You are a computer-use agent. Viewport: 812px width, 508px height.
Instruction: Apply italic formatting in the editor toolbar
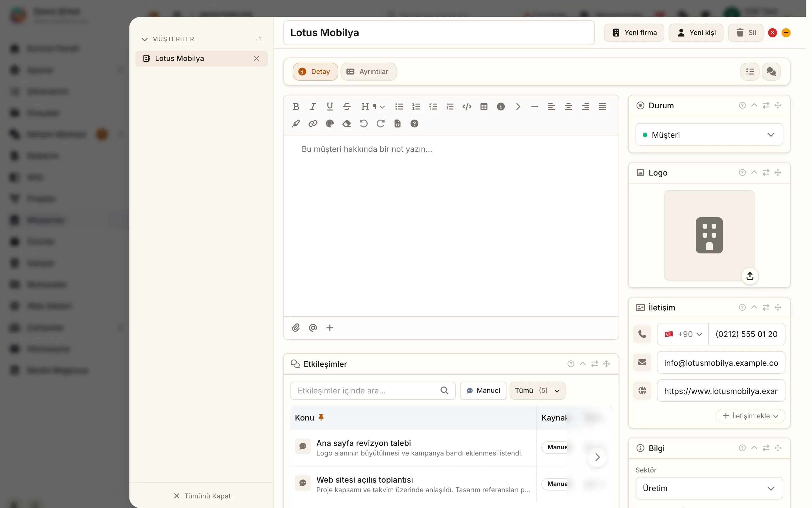(313, 106)
